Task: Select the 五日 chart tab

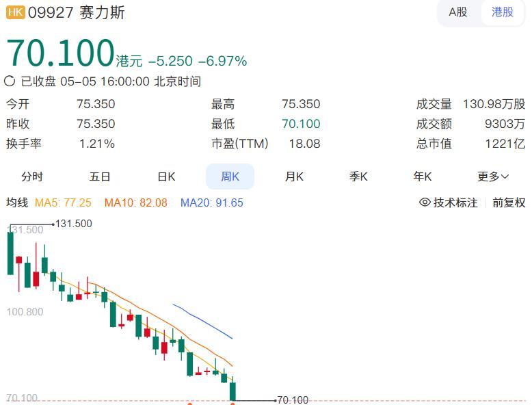Action: point(99,177)
